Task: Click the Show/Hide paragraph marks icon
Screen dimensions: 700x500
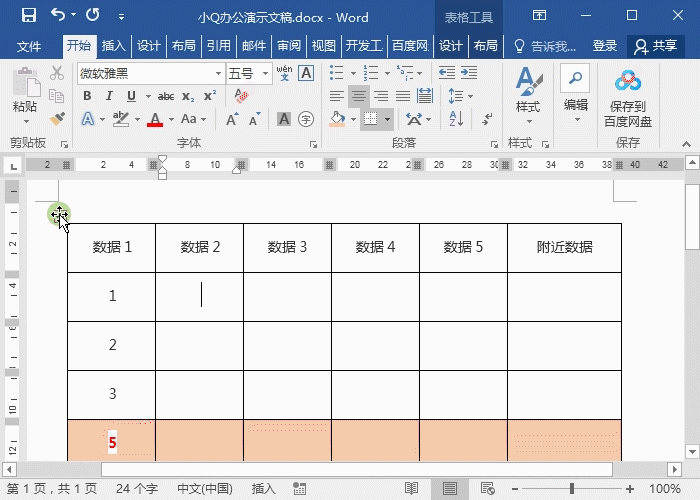Action: [487, 119]
